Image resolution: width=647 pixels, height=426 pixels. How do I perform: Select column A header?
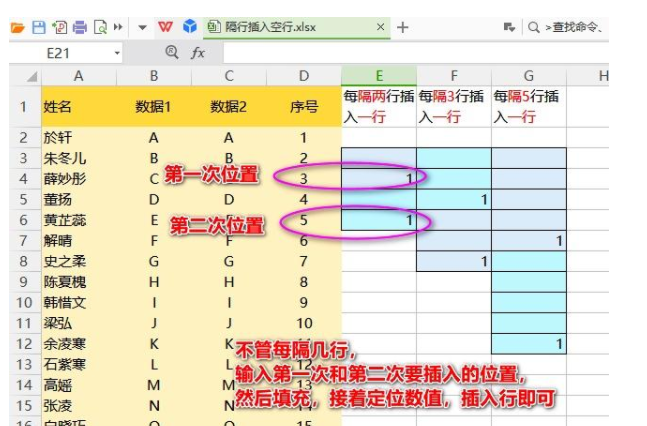click(x=78, y=76)
